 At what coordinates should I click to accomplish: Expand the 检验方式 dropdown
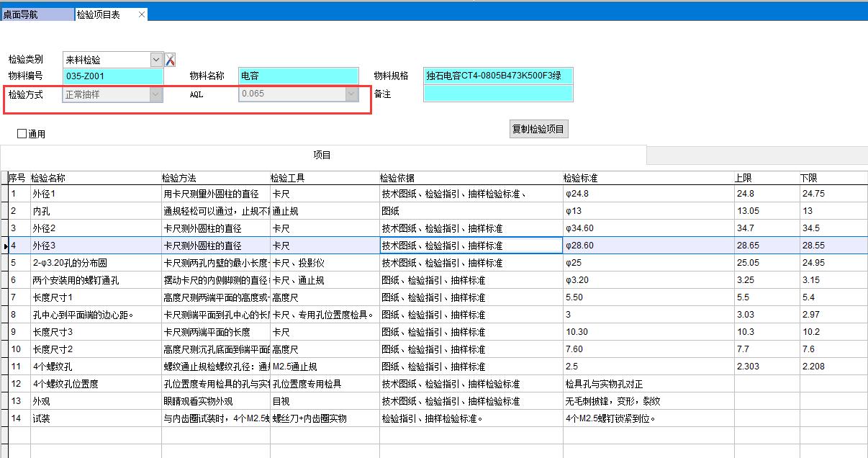155,94
